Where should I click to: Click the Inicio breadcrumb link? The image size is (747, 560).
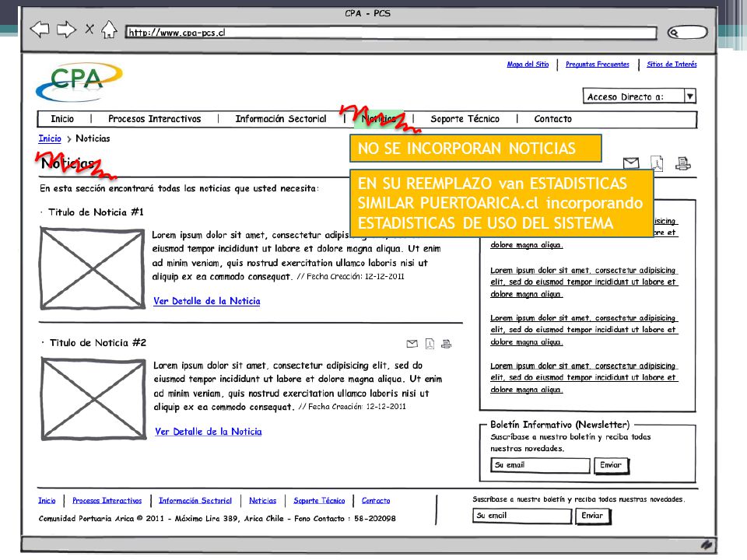point(50,138)
